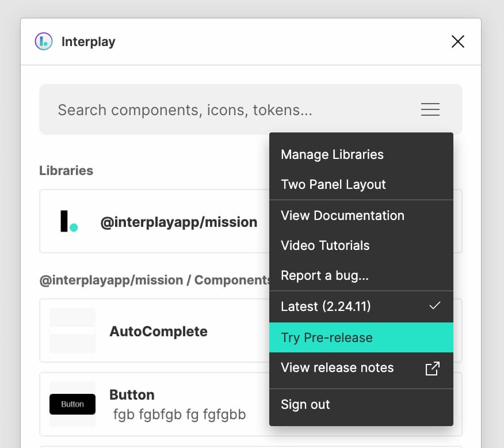Toggle Two Panel Layout
The width and height of the screenshot is (504, 448).
pos(361,185)
